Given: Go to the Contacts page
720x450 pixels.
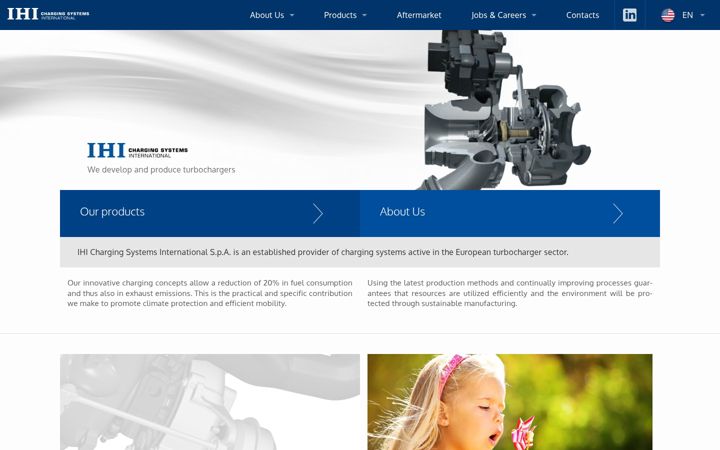Looking at the screenshot, I should 582,15.
